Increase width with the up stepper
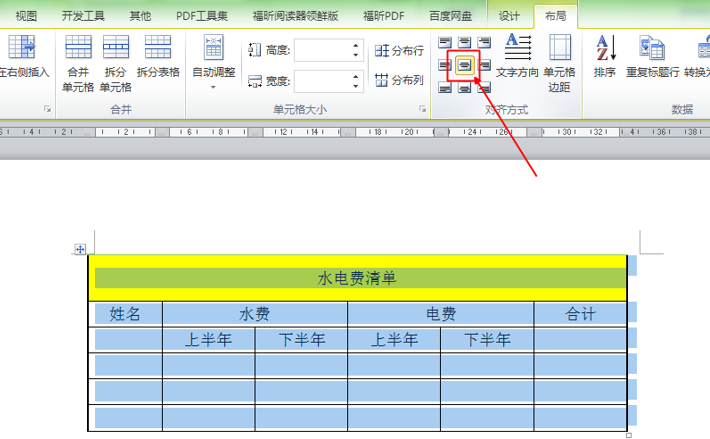 tap(356, 76)
